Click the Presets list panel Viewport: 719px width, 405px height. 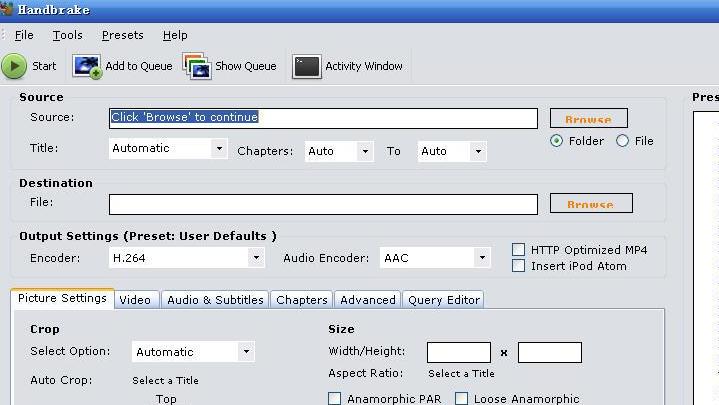[x=706, y=257]
